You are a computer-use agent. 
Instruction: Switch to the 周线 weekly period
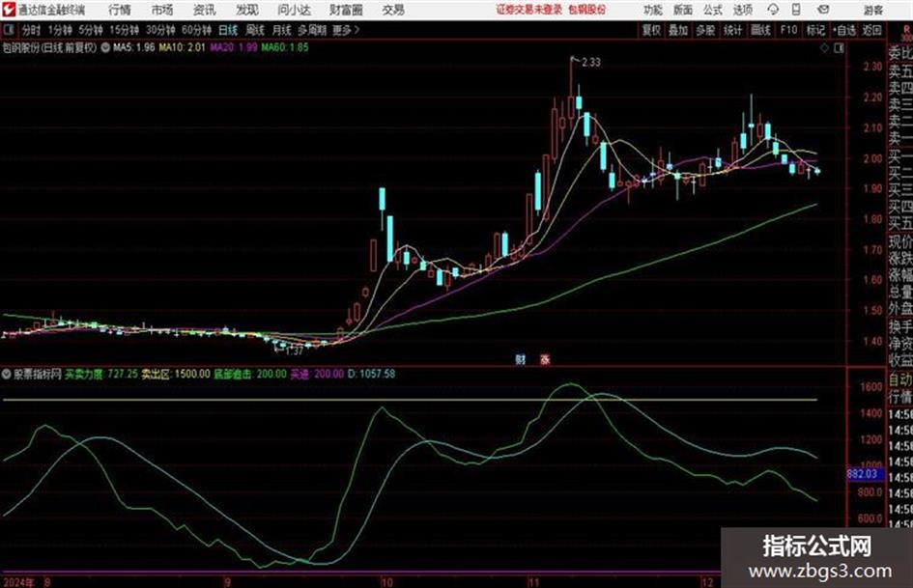point(255,30)
